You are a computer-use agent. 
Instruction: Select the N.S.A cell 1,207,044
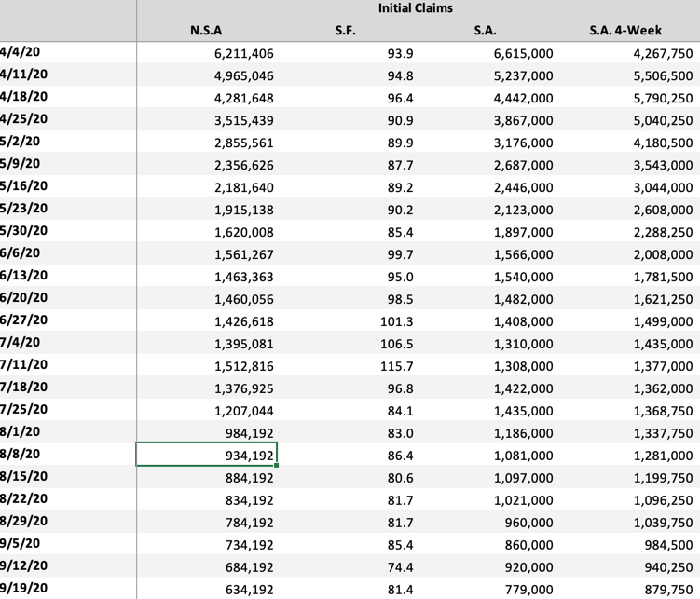click(243, 411)
